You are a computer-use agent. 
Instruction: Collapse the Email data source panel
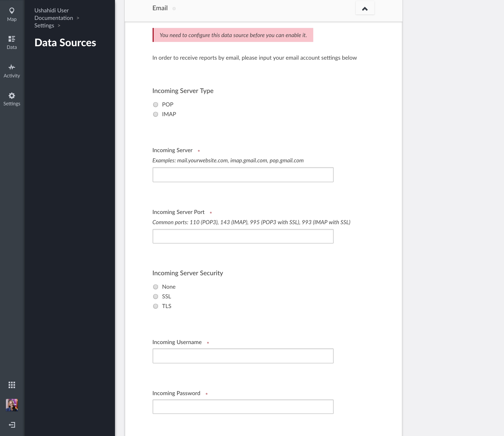pyautogui.click(x=365, y=9)
